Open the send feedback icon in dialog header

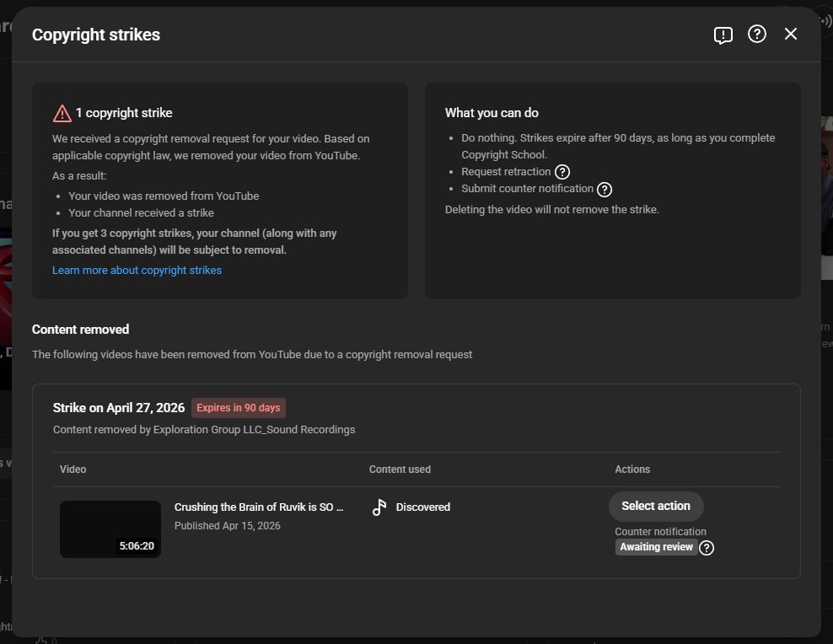(x=723, y=35)
